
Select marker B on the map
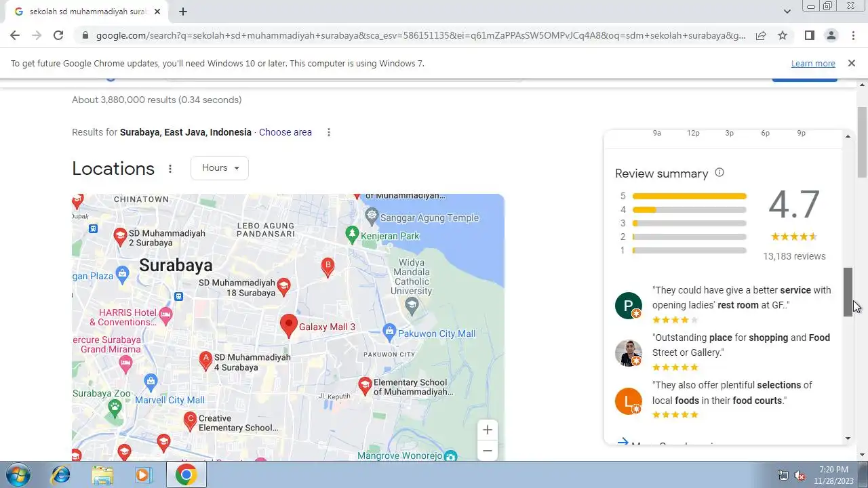click(x=328, y=267)
